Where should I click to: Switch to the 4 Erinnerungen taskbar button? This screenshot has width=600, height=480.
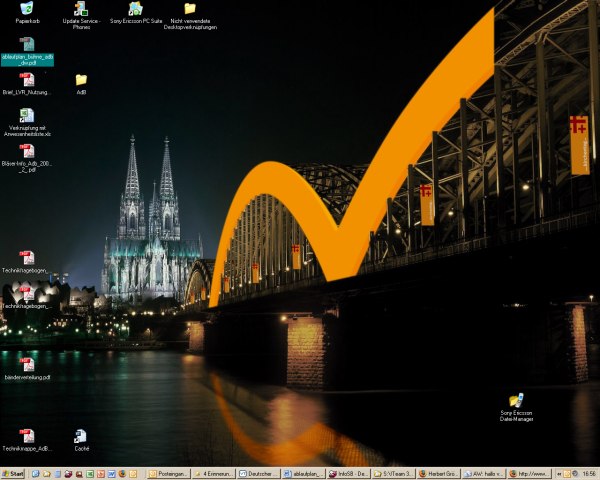pos(213,473)
